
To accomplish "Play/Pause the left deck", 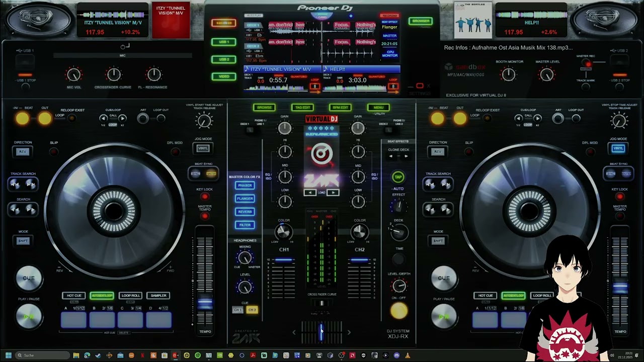I will (29, 317).
